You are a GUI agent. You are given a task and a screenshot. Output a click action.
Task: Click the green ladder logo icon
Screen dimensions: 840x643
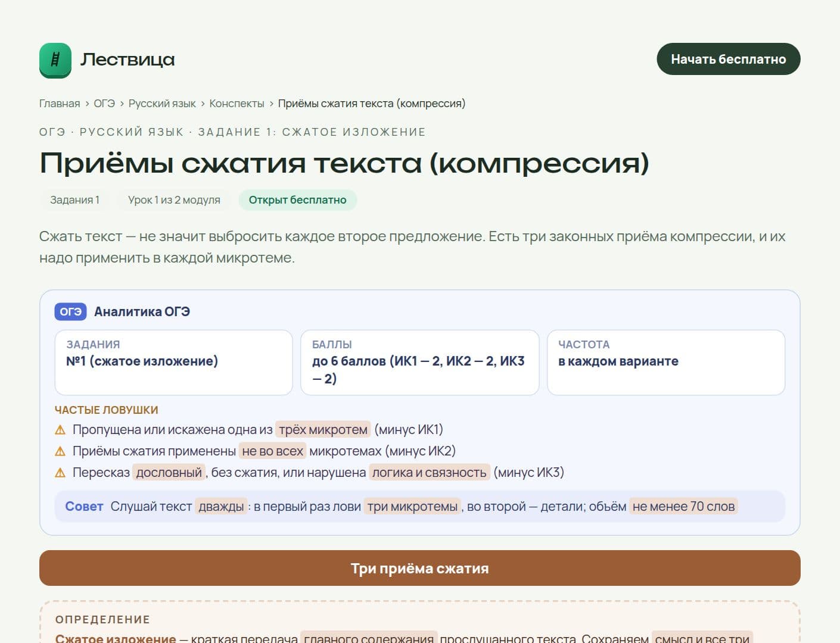55,60
